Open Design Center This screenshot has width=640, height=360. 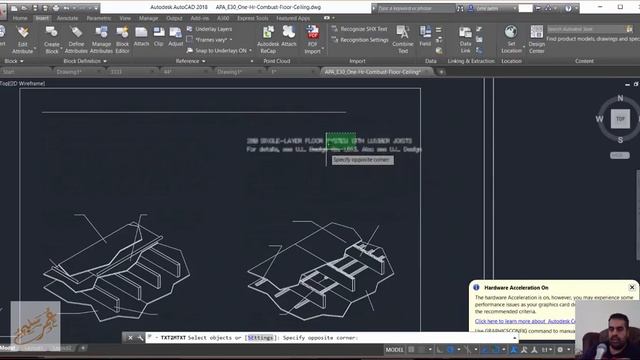pyautogui.click(x=536, y=40)
